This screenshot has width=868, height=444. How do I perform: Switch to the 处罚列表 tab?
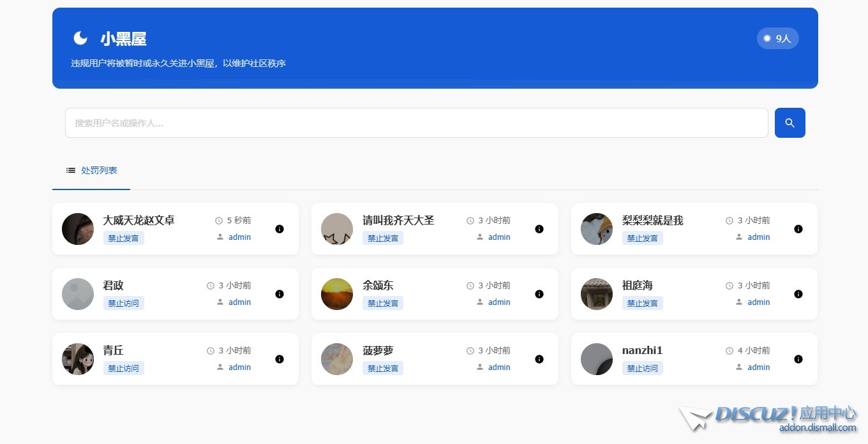(92, 170)
